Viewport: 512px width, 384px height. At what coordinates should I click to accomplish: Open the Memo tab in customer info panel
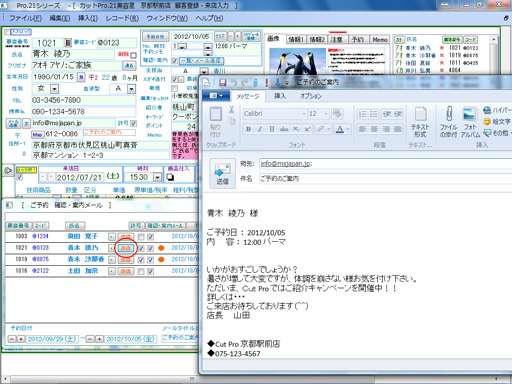click(x=380, y=39)
